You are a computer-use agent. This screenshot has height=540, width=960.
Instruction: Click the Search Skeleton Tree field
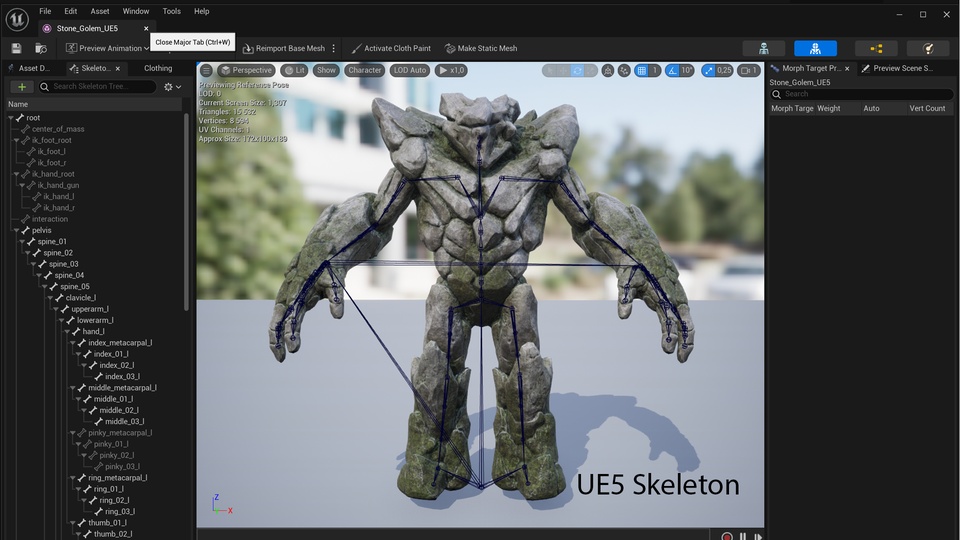[x=104, y=87]
